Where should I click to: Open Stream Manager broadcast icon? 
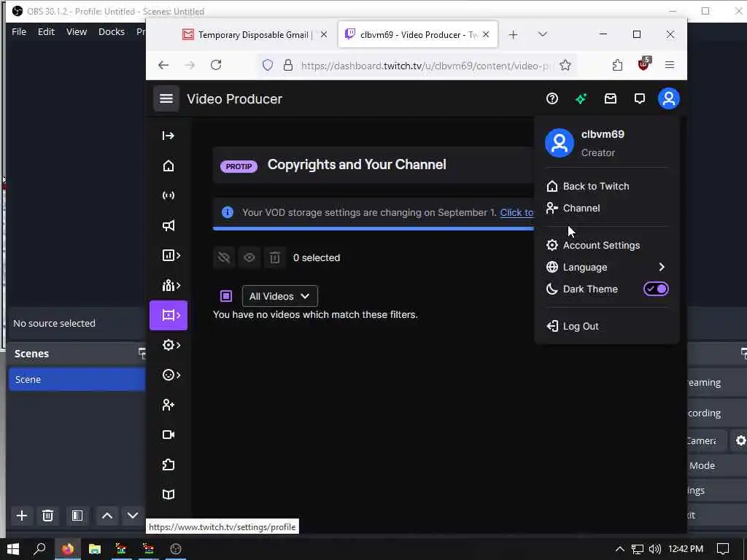pyautogui.click(x=169, y=195)
